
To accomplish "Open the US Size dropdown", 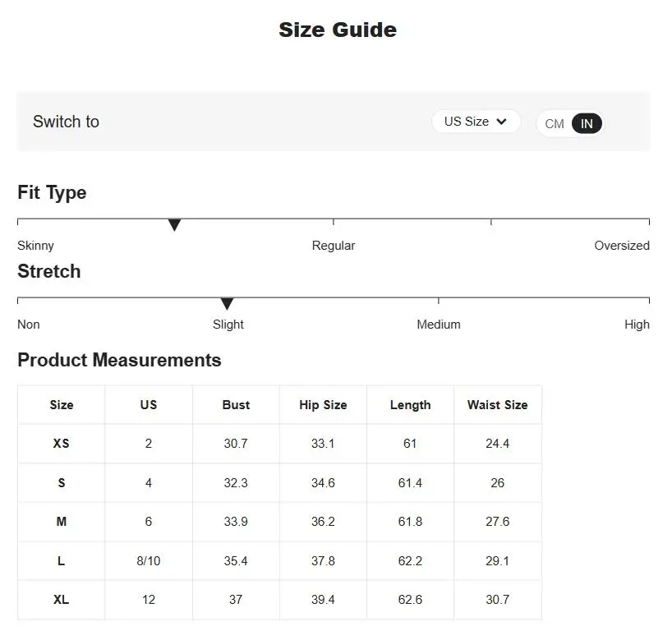I will pyautogui.click(x=476, y=122).
